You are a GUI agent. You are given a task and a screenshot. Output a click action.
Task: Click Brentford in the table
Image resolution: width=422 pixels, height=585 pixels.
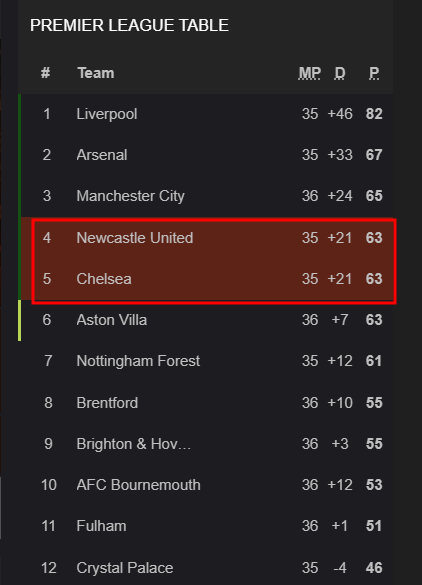click(107, 403)
